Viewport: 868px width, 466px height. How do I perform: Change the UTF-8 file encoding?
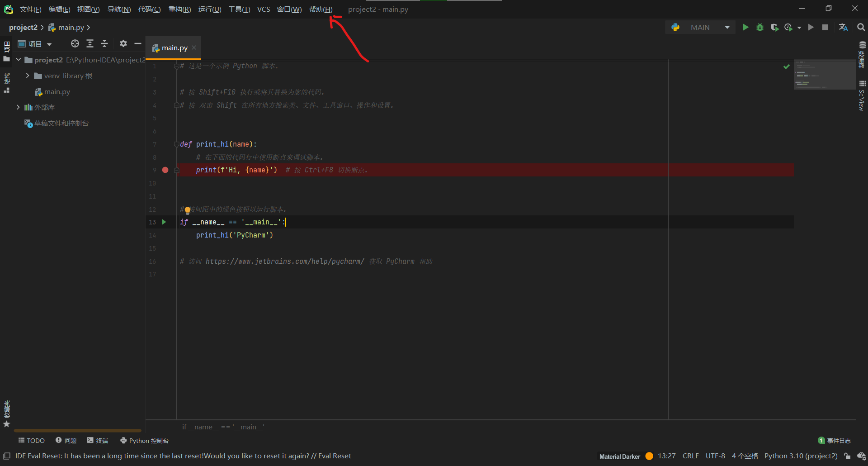715,456
